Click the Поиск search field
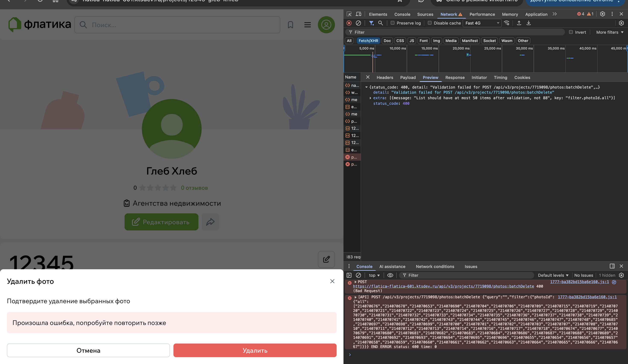 click(177, 25)
